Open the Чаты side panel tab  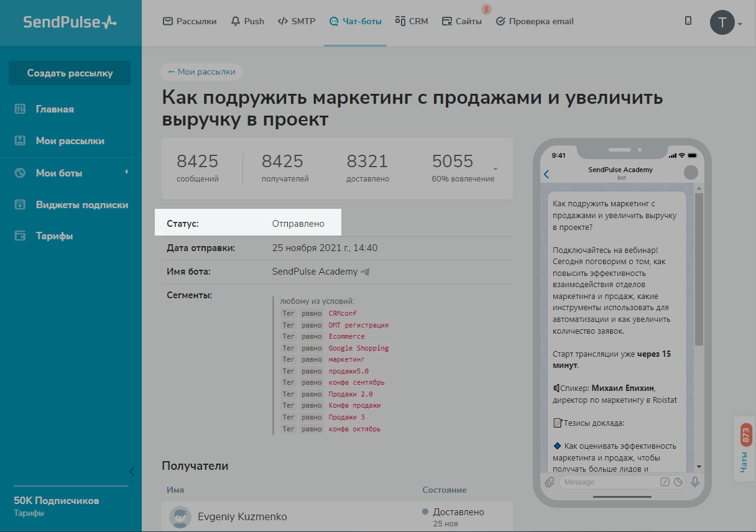745,447
